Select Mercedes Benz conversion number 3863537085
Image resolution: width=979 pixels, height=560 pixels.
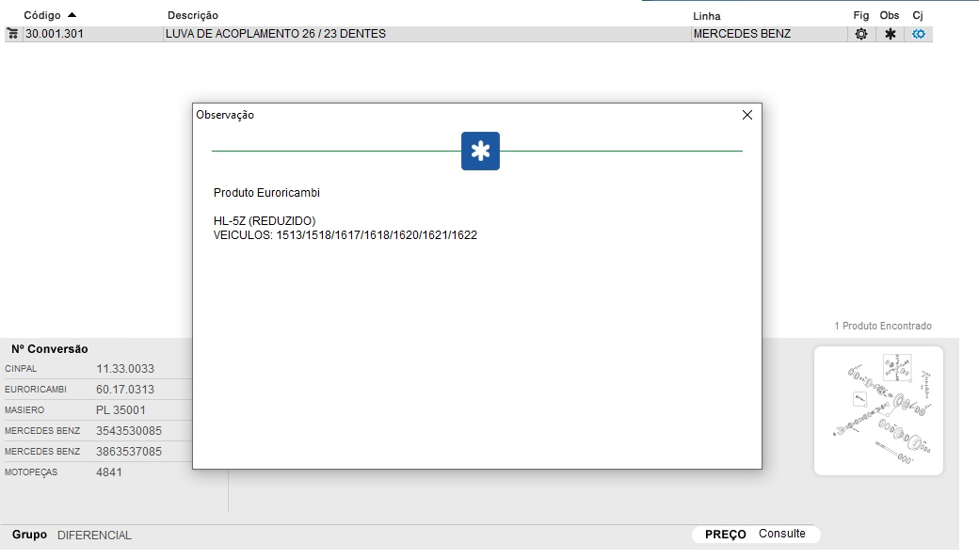coord(128,452)
